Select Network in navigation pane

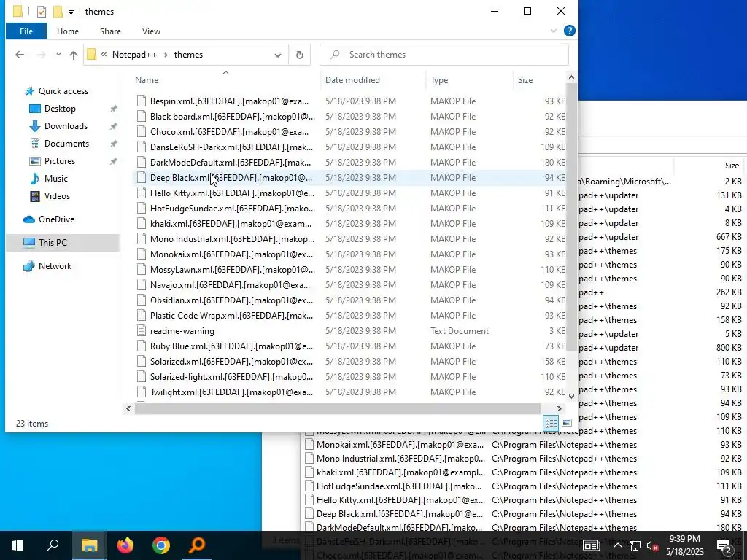(55, 266)
